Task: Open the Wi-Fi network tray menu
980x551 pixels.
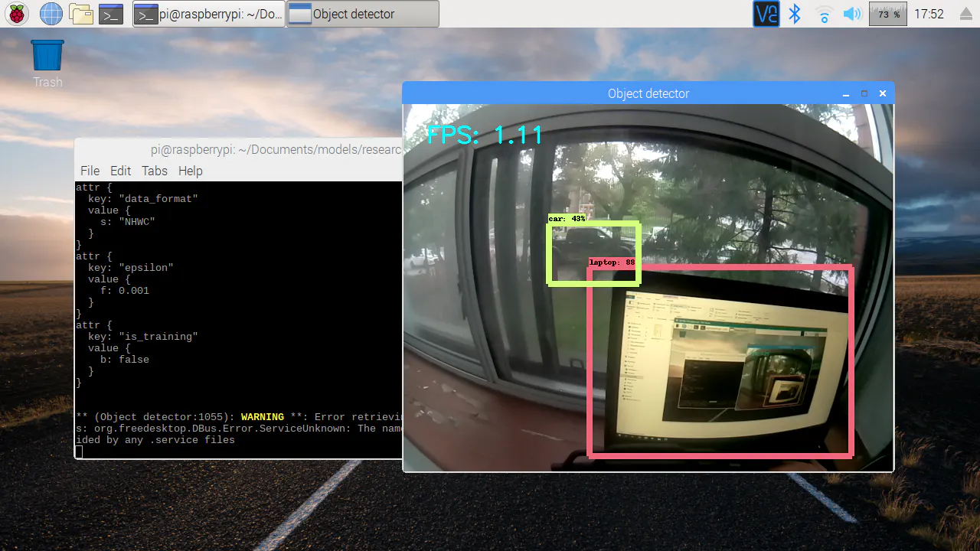Action: (824, 14)
